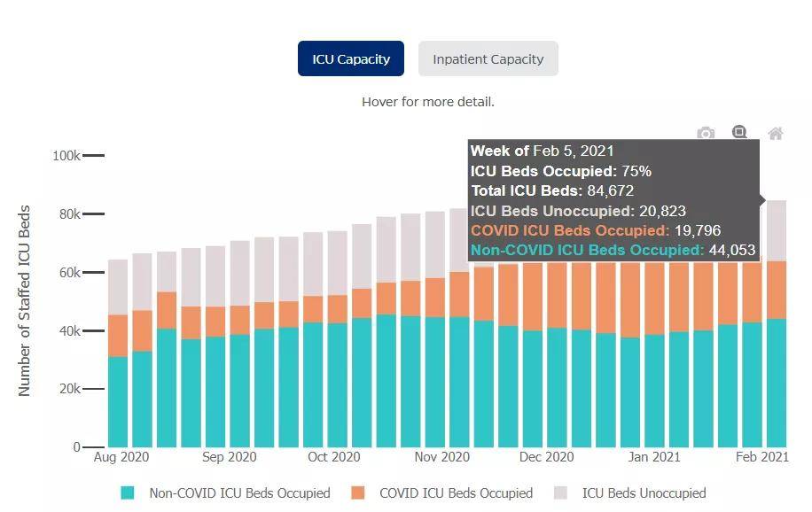Click the Hover for more detail text
The height and width of the screenshot is (512, 812).
point(428,102)
